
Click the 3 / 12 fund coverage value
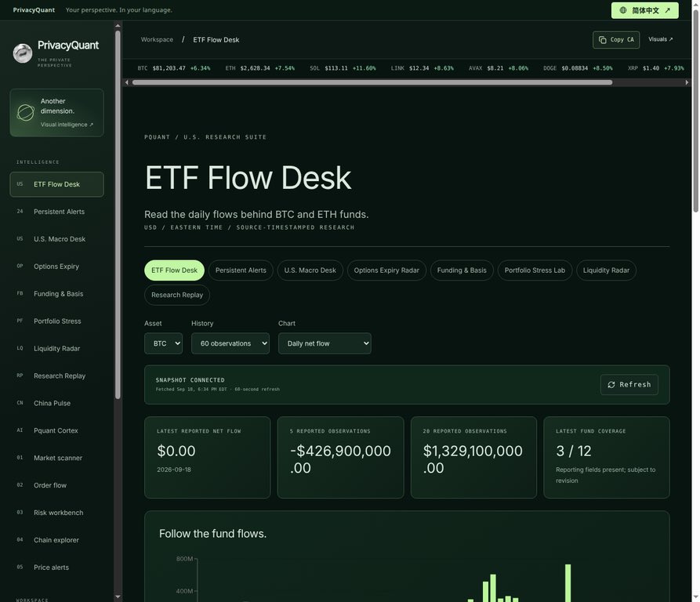coord(574,451)
